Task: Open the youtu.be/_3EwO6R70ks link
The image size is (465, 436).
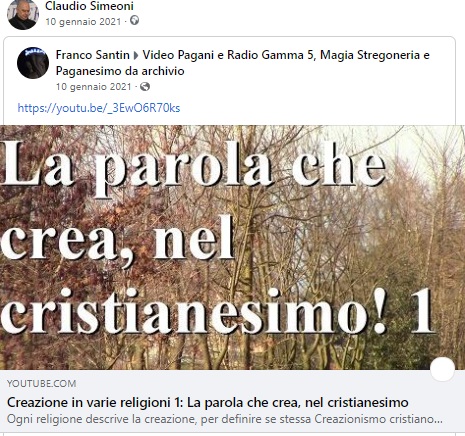Action: [x=99, y=108]
